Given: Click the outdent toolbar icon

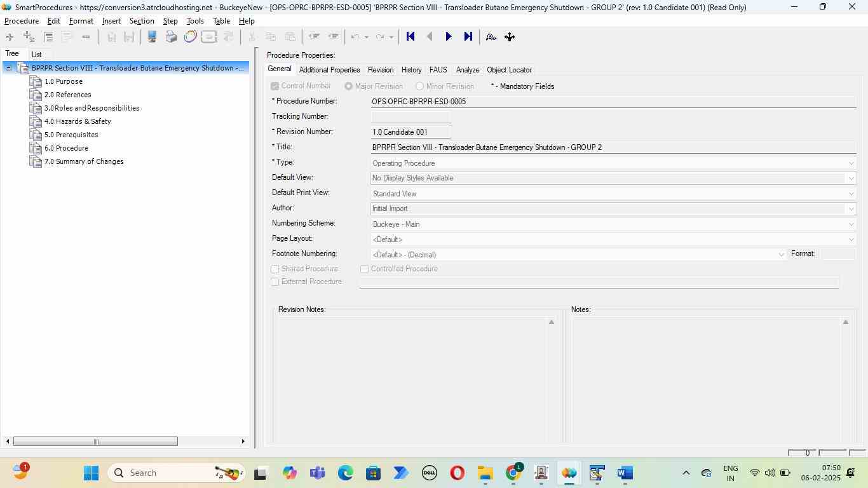Looking at the screenshot, I should click(313, 37).
